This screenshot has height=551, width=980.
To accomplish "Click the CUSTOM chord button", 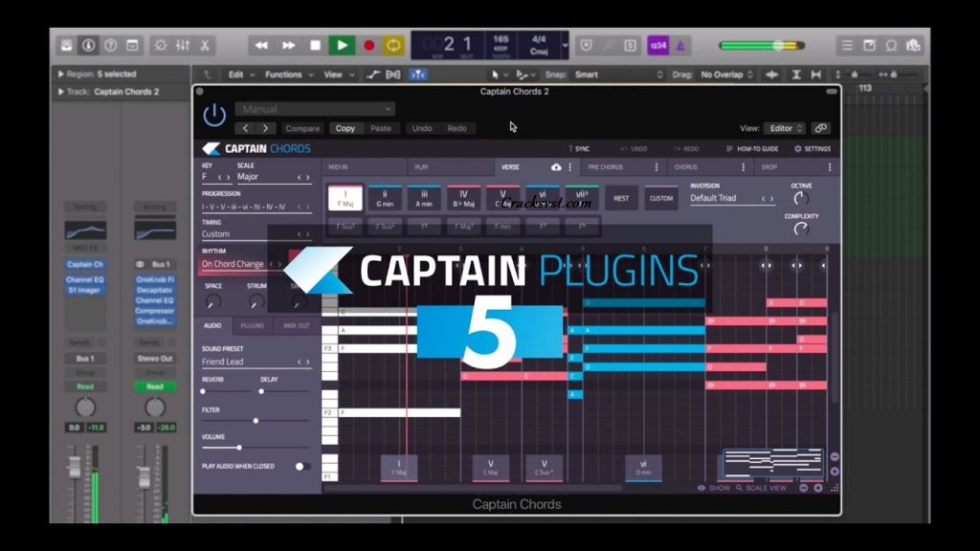I will click(x=660, y=198).
